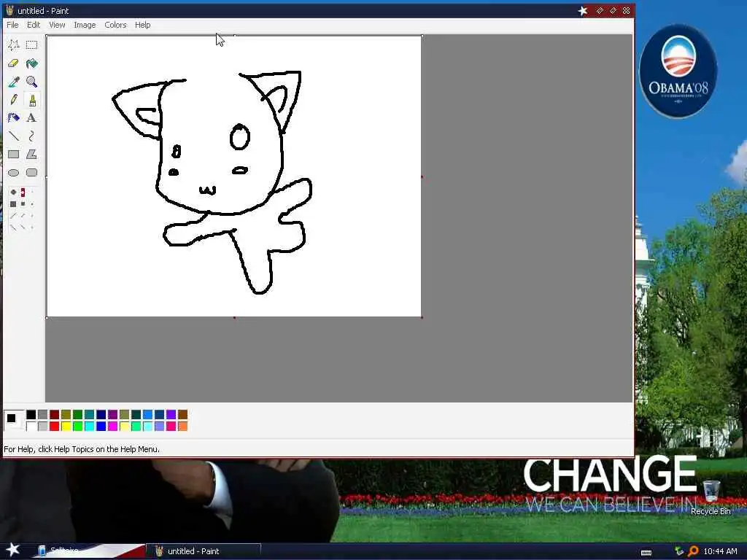Pick the bright red color swatch

click(x=54, y=426)
